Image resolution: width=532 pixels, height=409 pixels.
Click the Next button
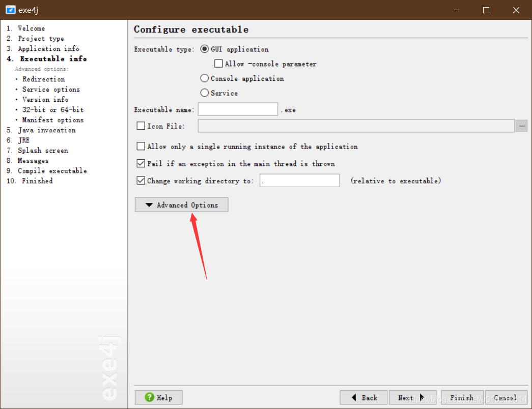coord(412,397)
